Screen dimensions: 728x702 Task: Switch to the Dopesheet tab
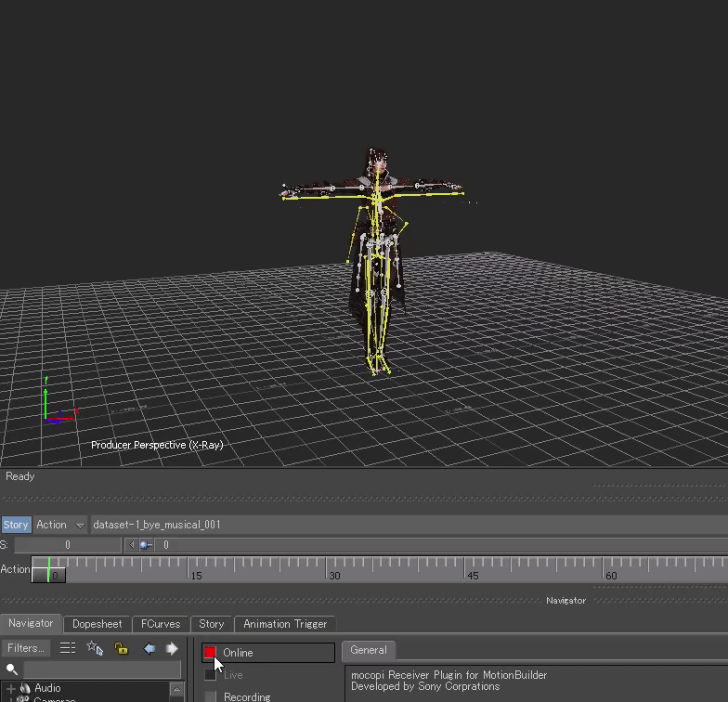pyautogui.click(x=97, y=624)
